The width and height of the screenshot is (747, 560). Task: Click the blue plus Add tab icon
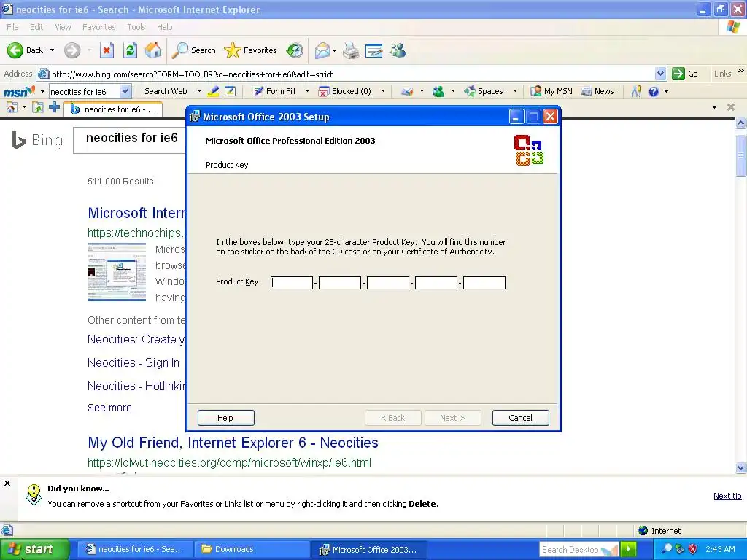pos(54,108)
